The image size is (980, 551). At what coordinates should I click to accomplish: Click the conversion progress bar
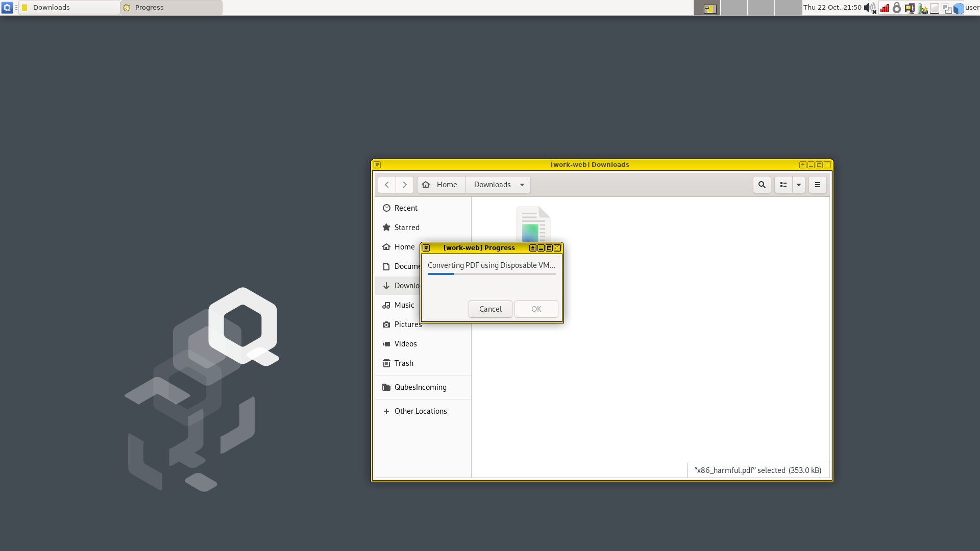point(492,274)
